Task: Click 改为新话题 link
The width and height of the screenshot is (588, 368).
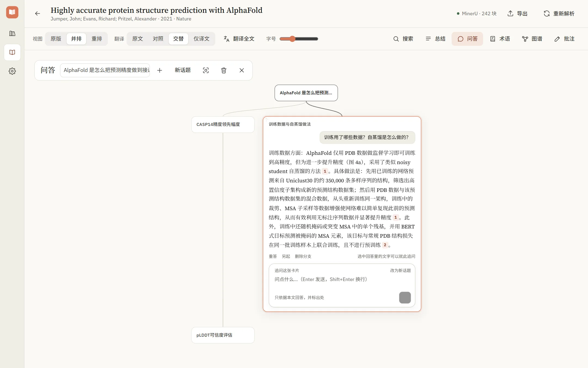Action: (400, 271)
